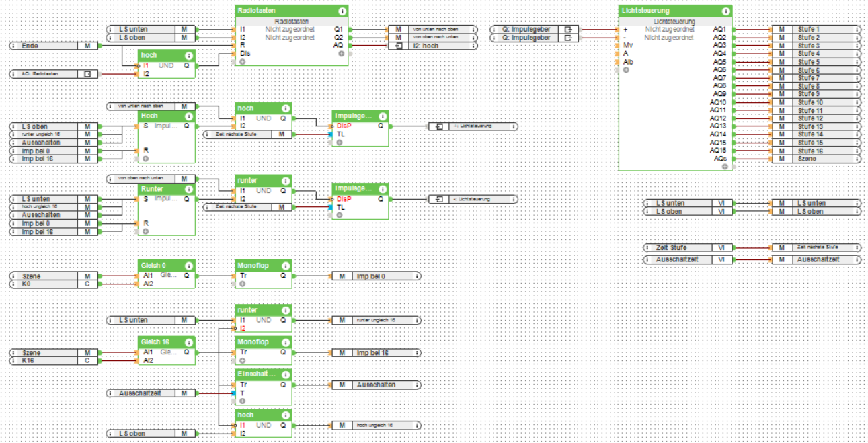This screenshot has height=443, width=868.
Task: Click the AQs output of Lichtsteuerung
Action: pyautogui.click(x=719, y=159)
